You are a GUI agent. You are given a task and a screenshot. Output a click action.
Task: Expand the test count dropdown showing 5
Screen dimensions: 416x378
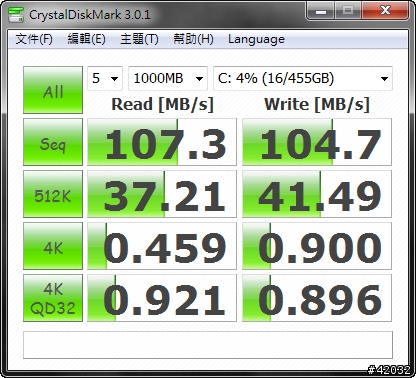105,79
